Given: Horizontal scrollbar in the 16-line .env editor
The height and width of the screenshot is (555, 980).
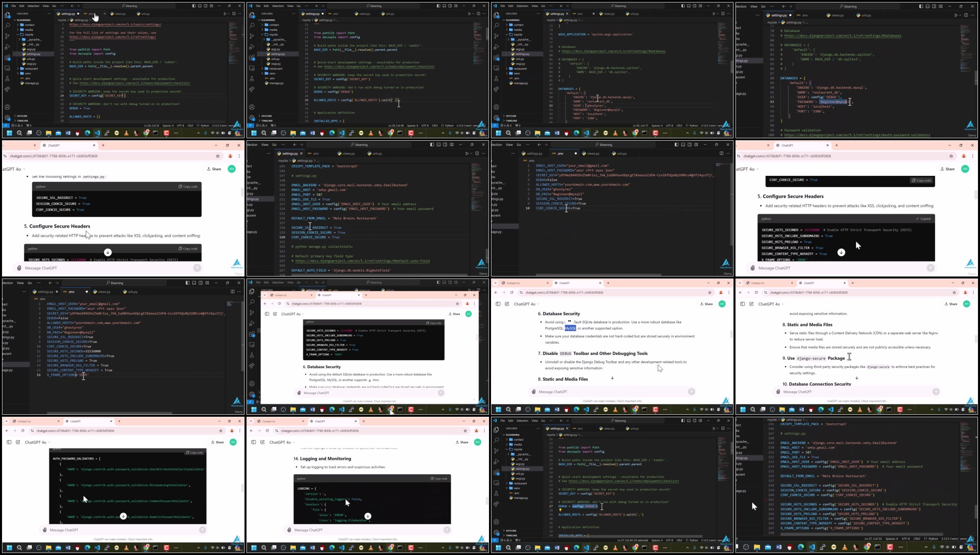Looking at the screenshot, I should [x=109, y=413].
